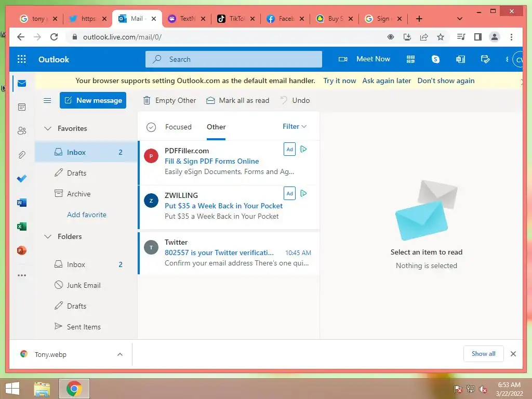Open My Day calendar-check icon
Viewport: 532px width, 399px height.
[x=485, y=59]
